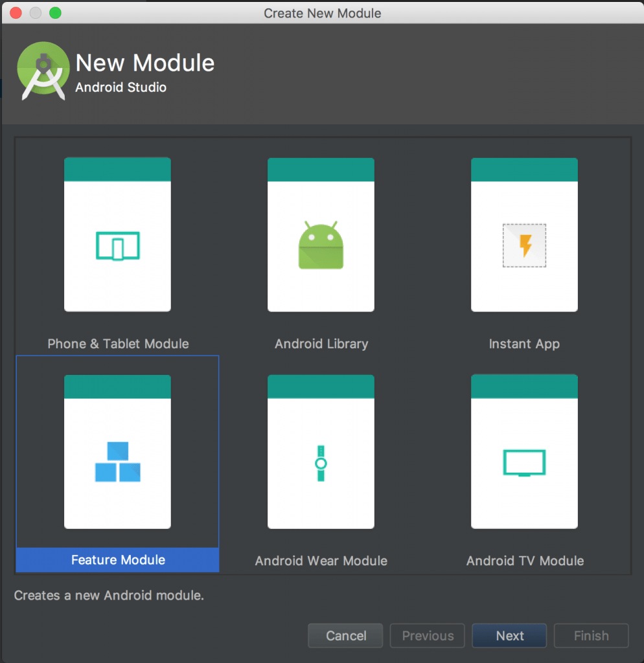Click the blue stacked blocks Feature icon
Viewport: 644px width, 663px height.
(x=117, y=462)
